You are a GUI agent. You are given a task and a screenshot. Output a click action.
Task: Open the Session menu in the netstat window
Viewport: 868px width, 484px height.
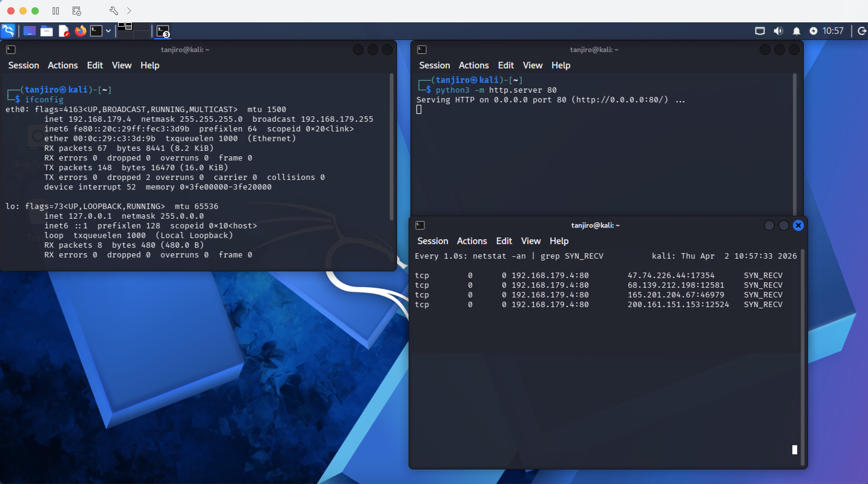point(433,241)
